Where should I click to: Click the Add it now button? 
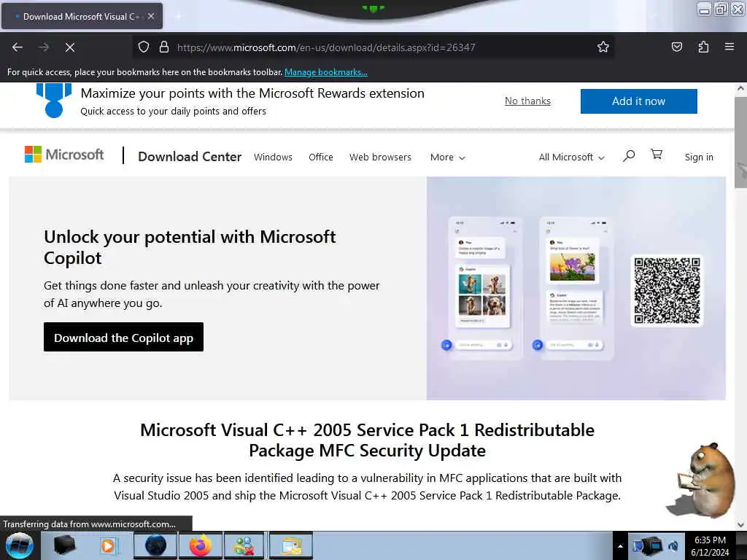click(x=638, y=101)
